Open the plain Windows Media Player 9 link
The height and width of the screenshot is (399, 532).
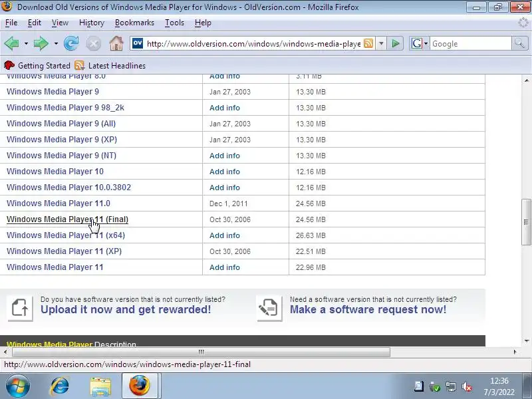[x=53, y=92]
